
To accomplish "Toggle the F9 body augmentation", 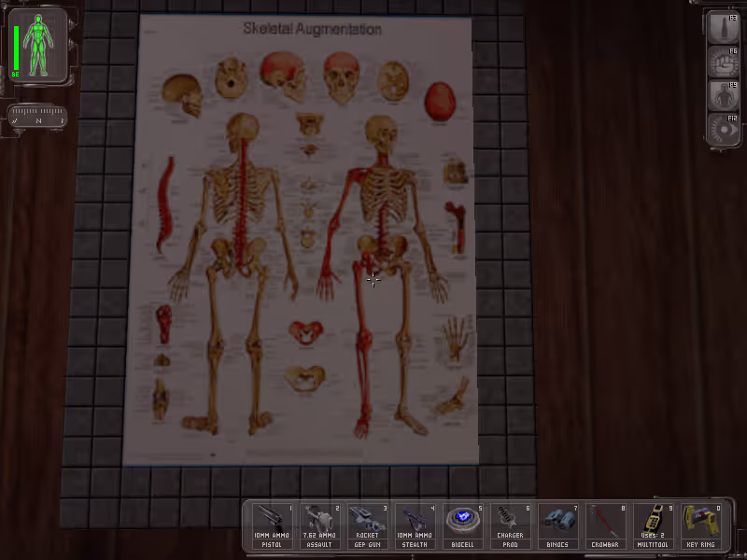I will [x=723, y=97].
